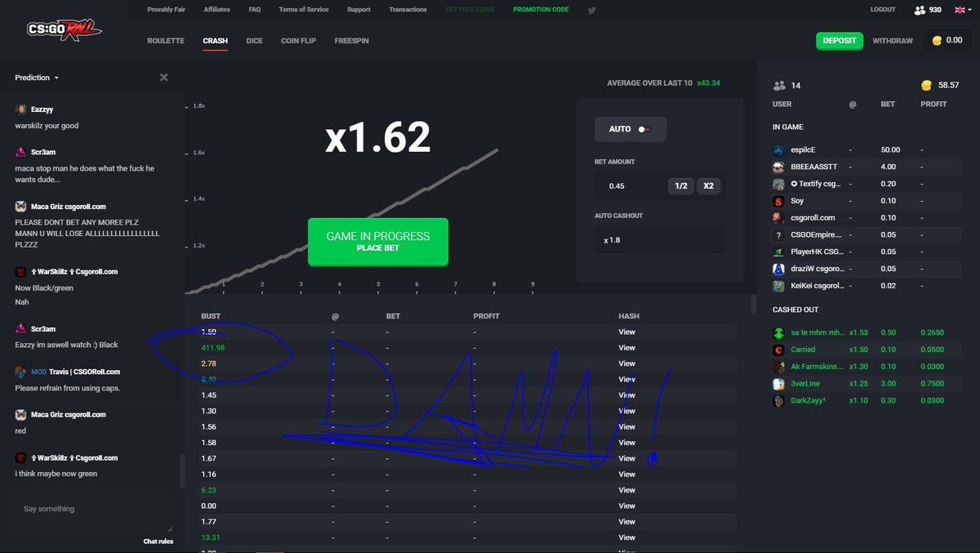Open the Affiliates link
The image size is (980, 553).
pos(216,10)
